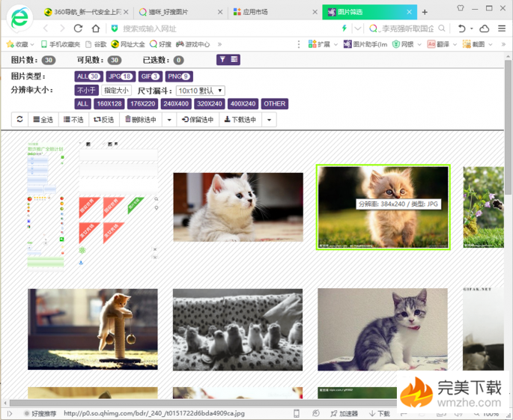Expand more extensions chevron at toolbar end
Screen dimensions: 513x420
point(503,44)
